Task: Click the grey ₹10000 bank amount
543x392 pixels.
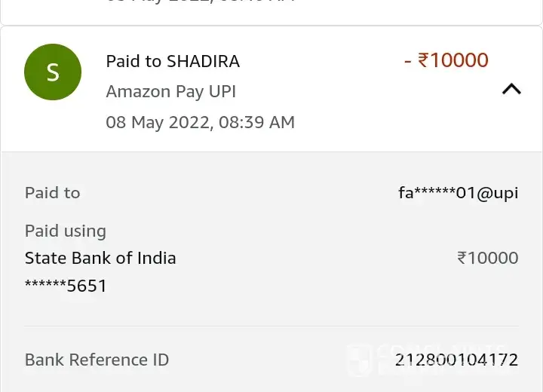Action: pyautogui.click(x=487, y=258)
